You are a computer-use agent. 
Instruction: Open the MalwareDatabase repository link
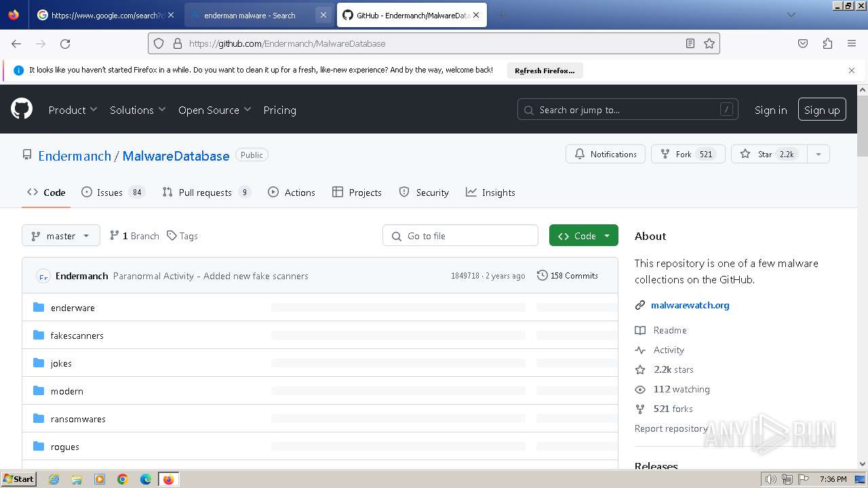[x=176, y=156]
